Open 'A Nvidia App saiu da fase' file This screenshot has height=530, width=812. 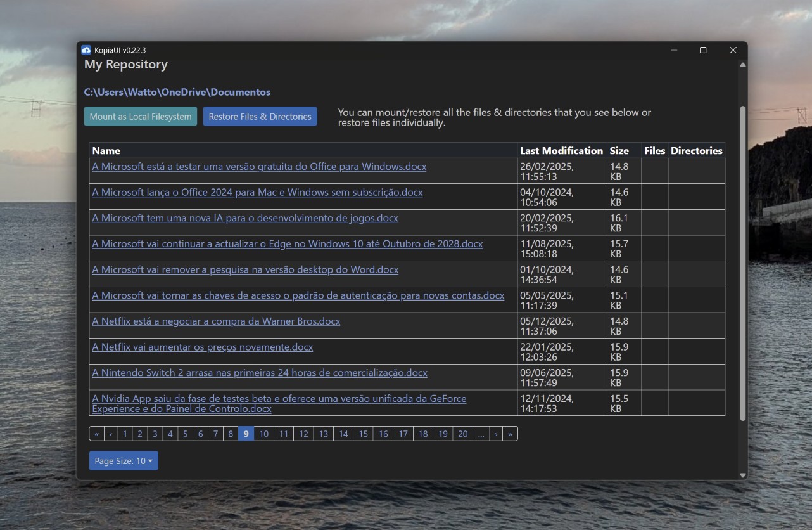pos(279,404)
